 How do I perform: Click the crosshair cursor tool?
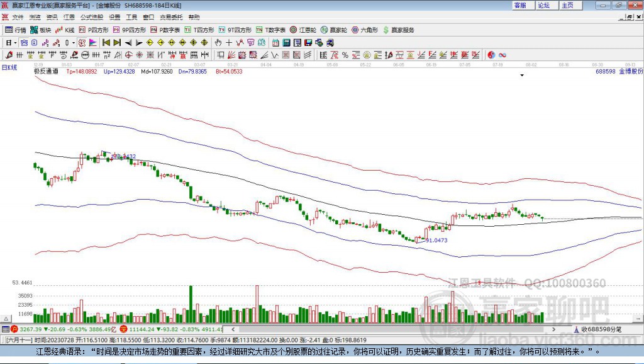click(230, 43)
